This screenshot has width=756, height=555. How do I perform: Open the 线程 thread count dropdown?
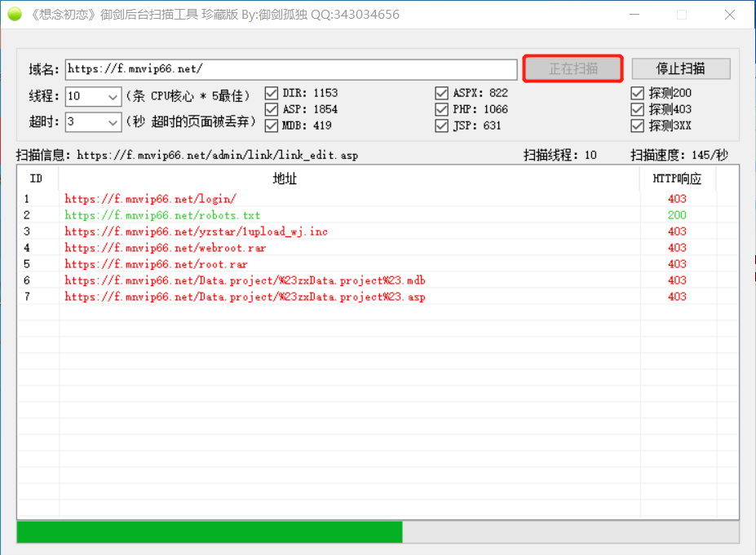coord(113,96)
